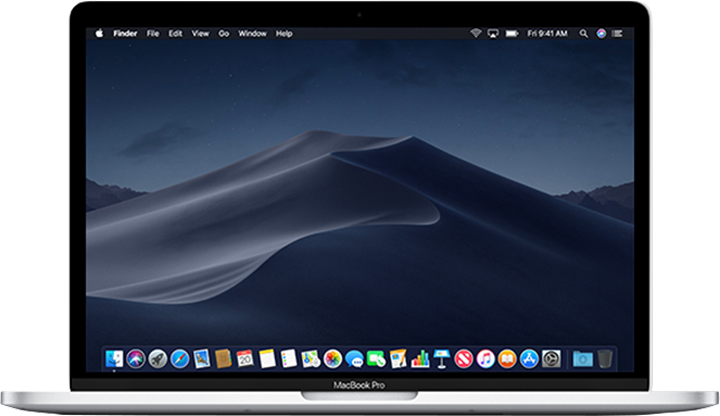The width and height of the screenshot is (720, 416).
Task: Click the Help menu
Action: (284, 33)
